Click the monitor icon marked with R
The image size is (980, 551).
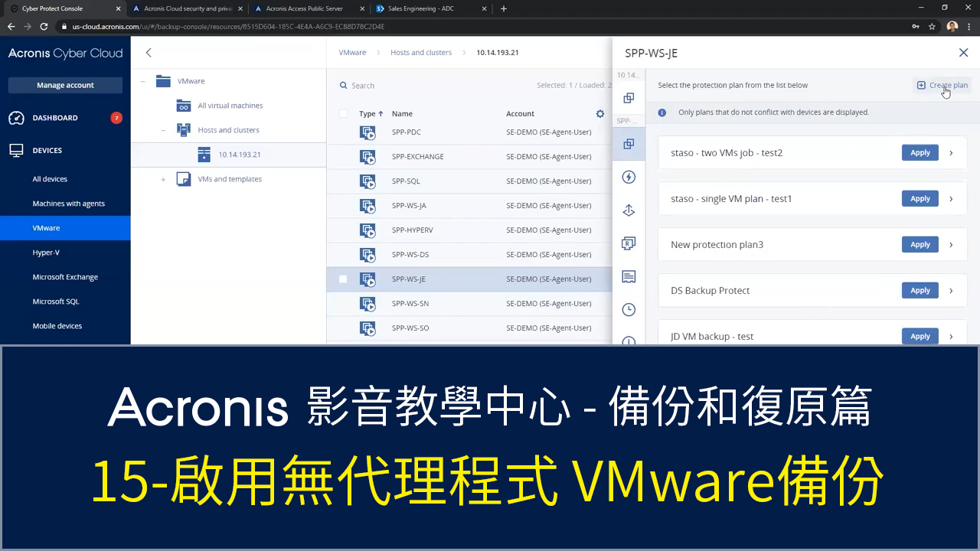click(x=629, y=243)
